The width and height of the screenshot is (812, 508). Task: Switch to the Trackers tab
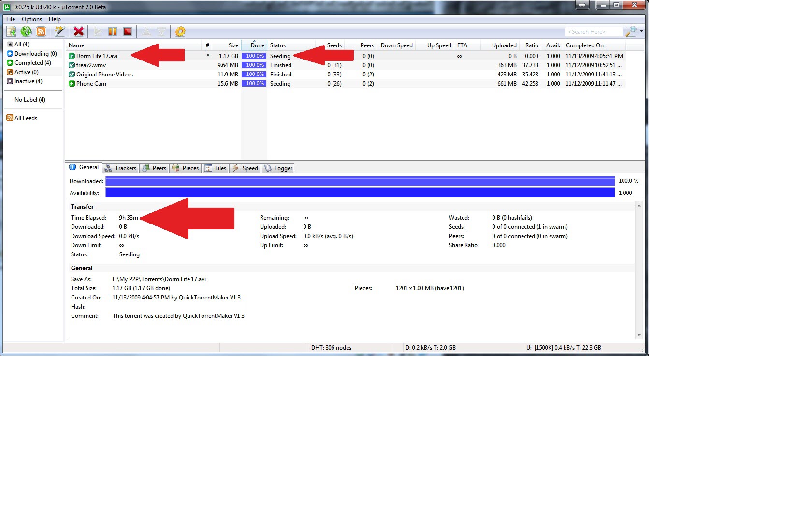(x=121, y=168)
